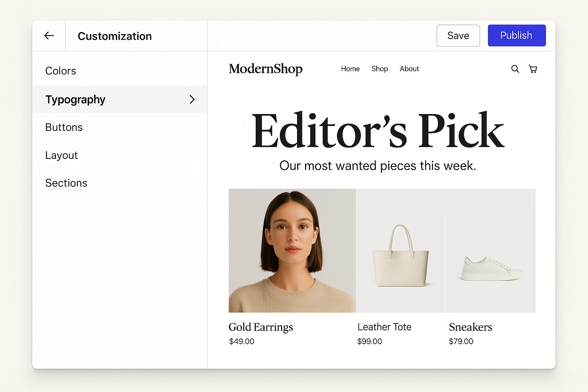Select the Editor's Pick heading
This screenshot has width=588, height=392.
click(x=377, y=131)
